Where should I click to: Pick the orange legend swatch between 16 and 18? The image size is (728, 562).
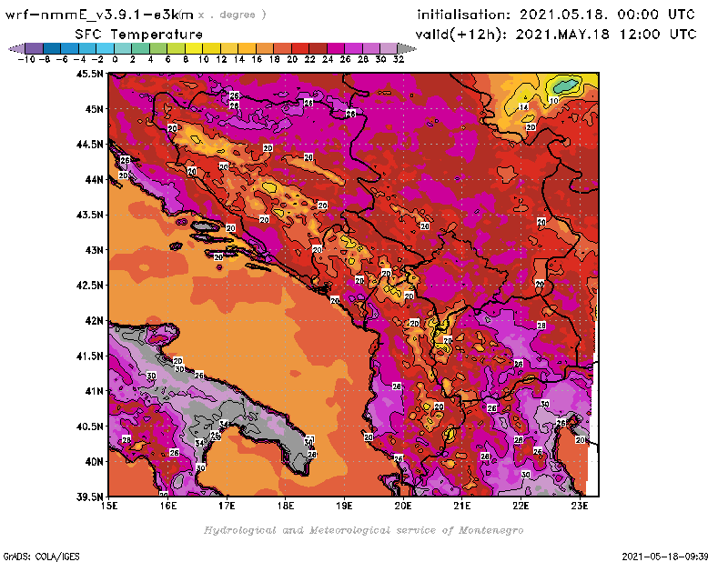click(x=264, y=48)
